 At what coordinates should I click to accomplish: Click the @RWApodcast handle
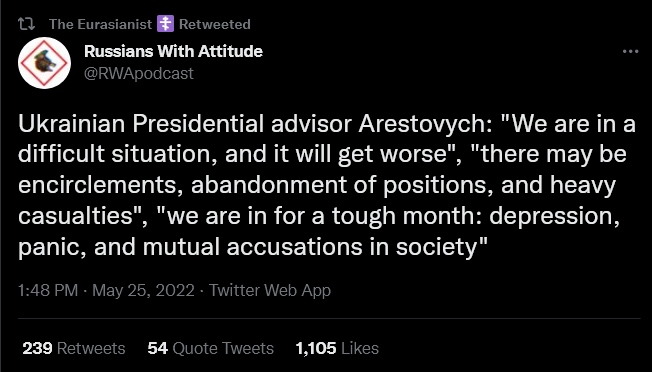click(x=139, y=74)
